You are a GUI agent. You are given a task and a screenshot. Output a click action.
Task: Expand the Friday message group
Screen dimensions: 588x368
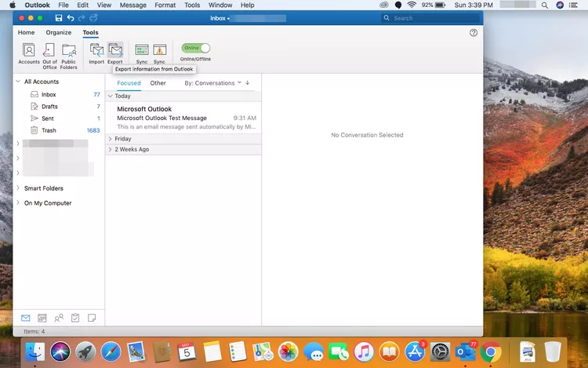click(x=111, y=139)
